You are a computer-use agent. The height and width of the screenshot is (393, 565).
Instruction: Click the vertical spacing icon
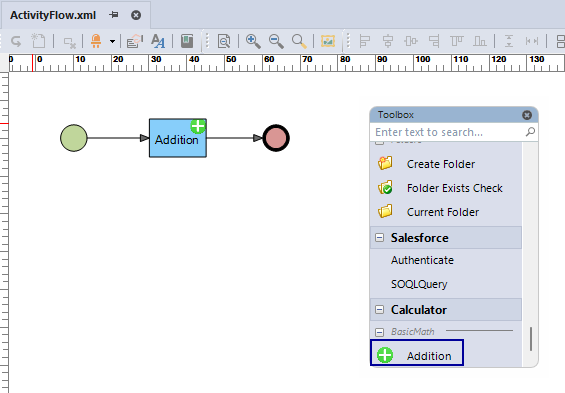(x=509, y=41)
